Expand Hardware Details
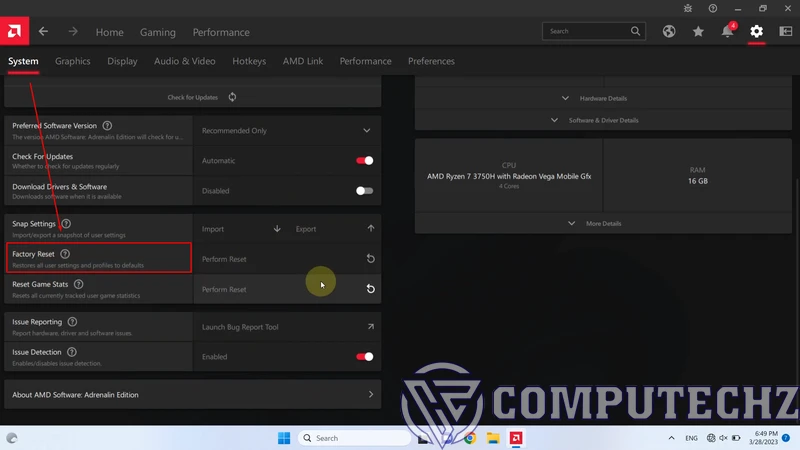The height and width of the screenshot is (450, 800). [603, 98]
